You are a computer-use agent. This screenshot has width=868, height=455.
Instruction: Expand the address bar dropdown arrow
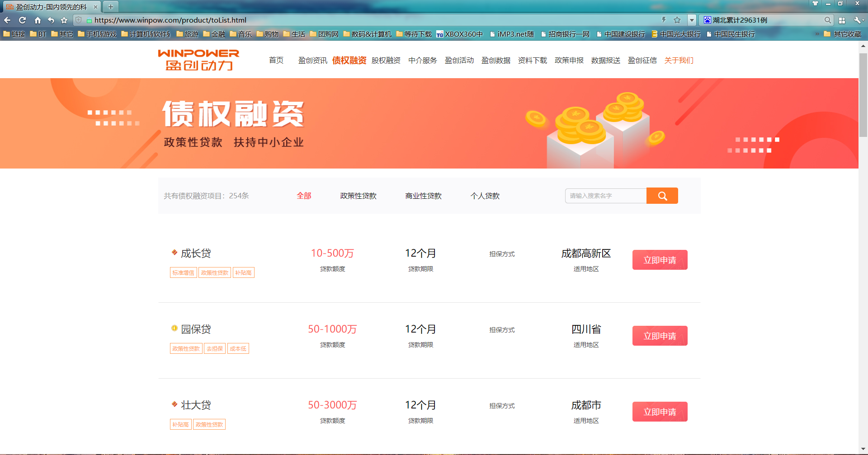point(692,20)
